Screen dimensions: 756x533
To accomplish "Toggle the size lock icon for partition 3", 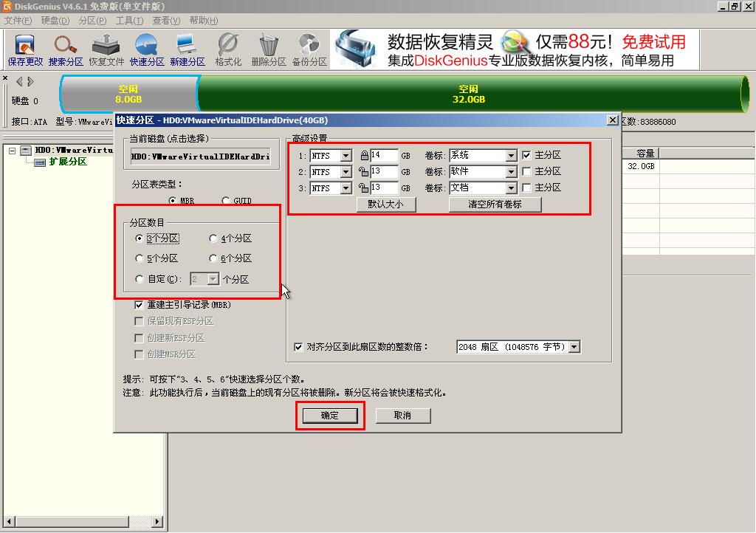I will (x=363, y=188).
